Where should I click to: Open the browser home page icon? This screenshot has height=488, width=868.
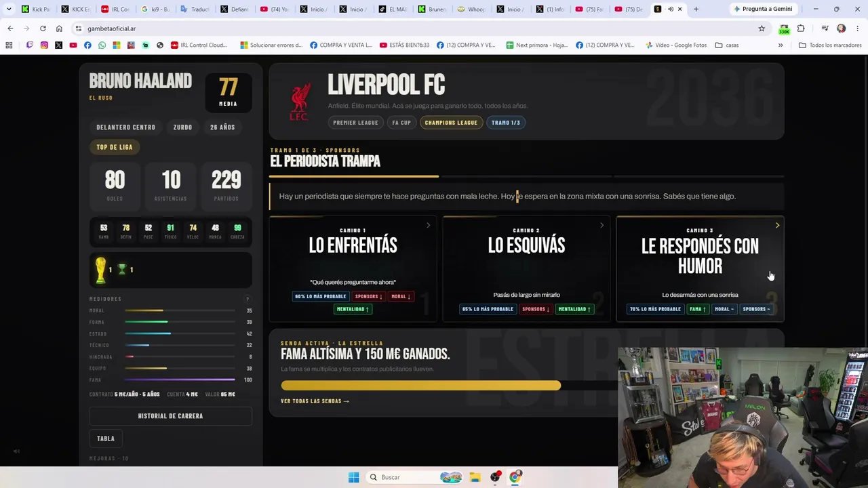click(x=59, y=28)
